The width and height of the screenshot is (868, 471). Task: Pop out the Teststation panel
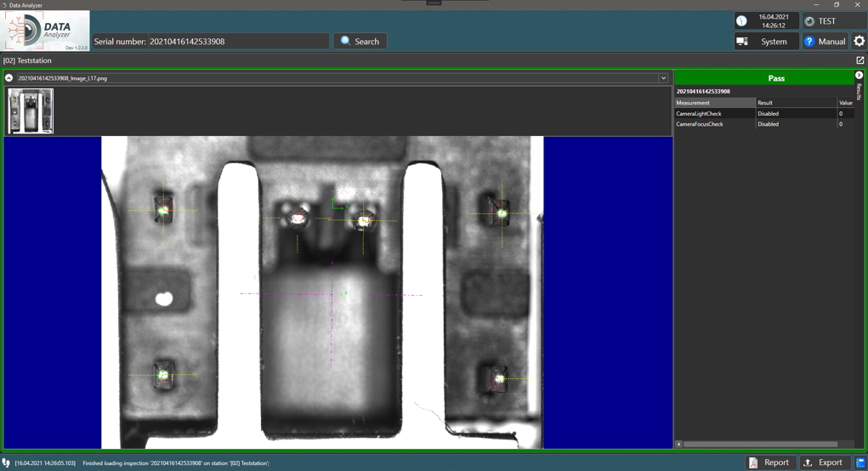pos(859,60)
